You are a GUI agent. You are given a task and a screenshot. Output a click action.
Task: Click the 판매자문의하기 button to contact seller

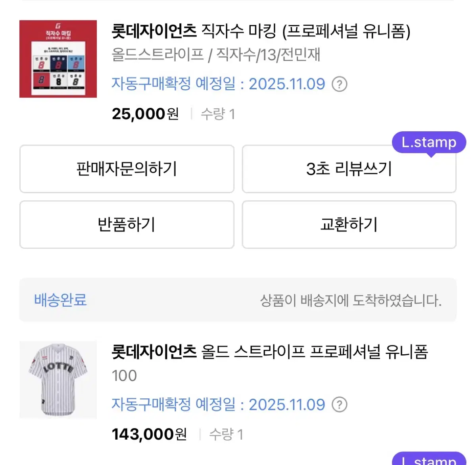pos(127,169)
